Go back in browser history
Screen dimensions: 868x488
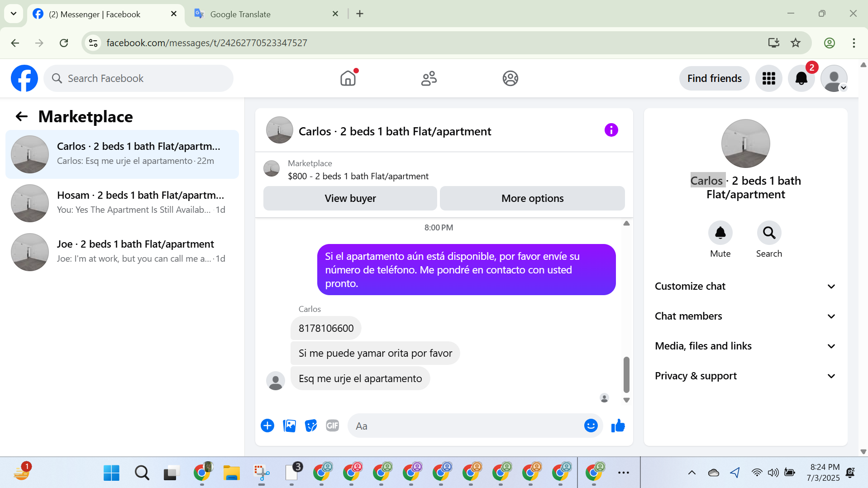click(15, 43)
